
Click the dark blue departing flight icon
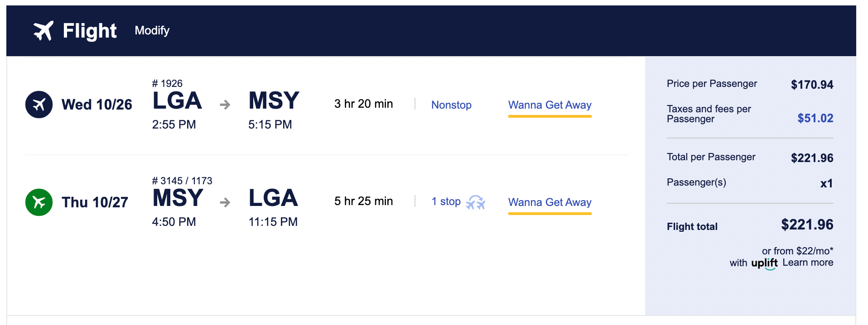click(x=39, y=105)
